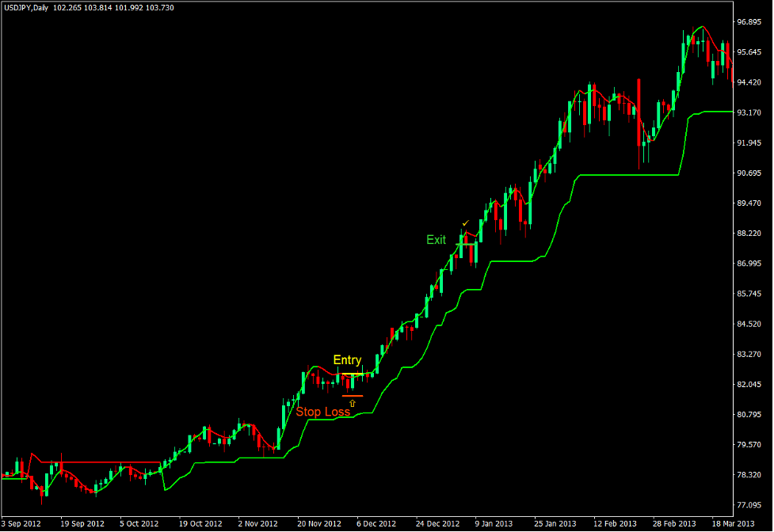Click the 88.220 price axis label

click(749, 234)
